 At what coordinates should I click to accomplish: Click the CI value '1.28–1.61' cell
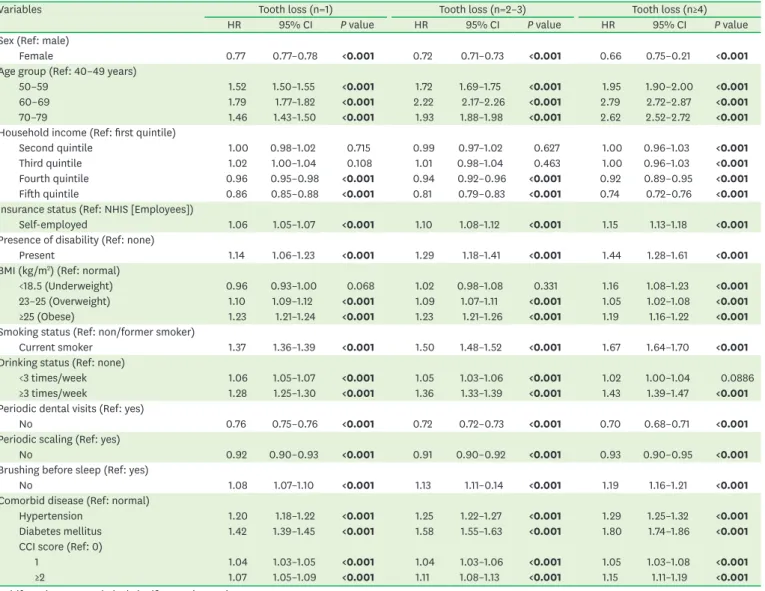[x=667, y=256]
